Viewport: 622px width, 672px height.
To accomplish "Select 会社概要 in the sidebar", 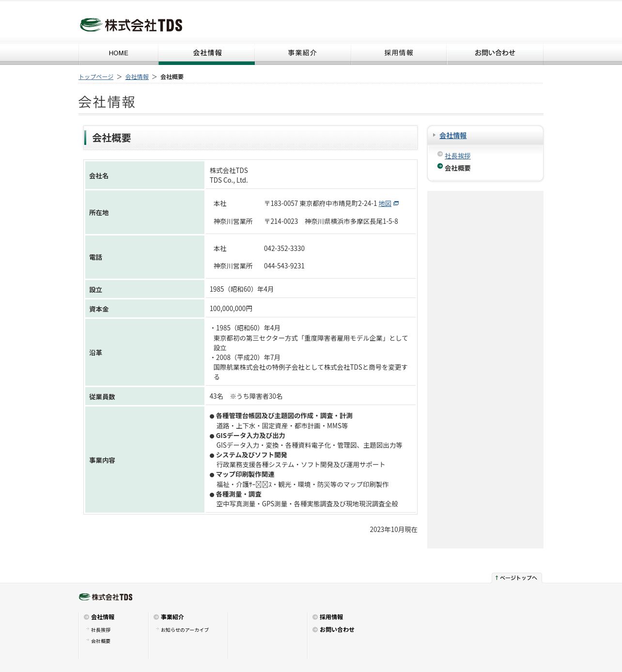I will coord(458,168).
